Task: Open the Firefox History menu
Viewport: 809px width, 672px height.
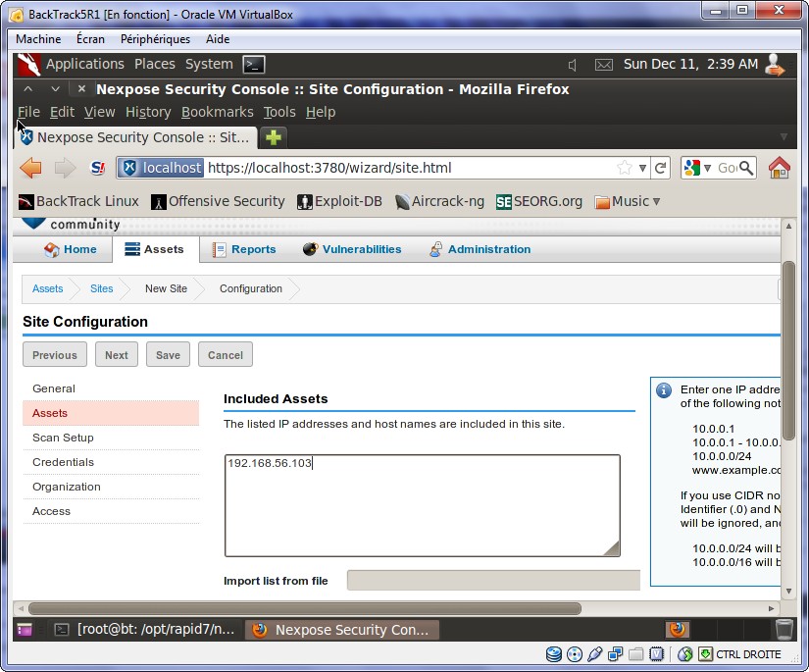Action: pyautogui.click(x=148, y=112)
